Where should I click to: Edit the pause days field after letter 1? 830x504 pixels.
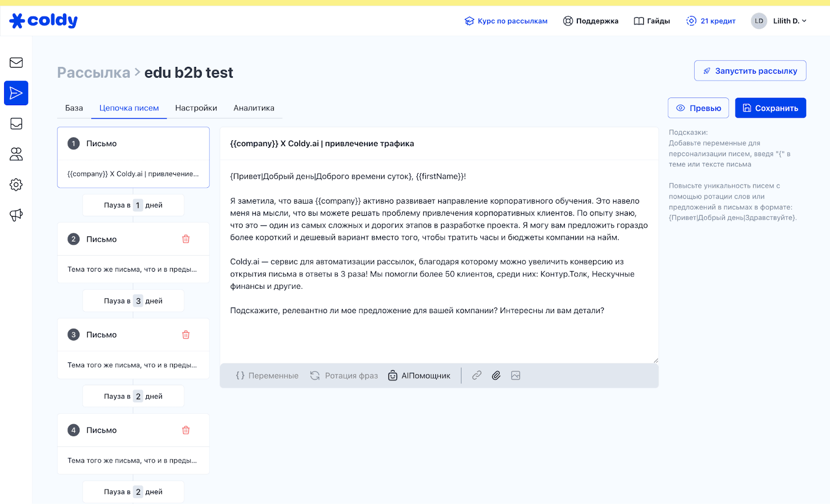tap(138, 205)
